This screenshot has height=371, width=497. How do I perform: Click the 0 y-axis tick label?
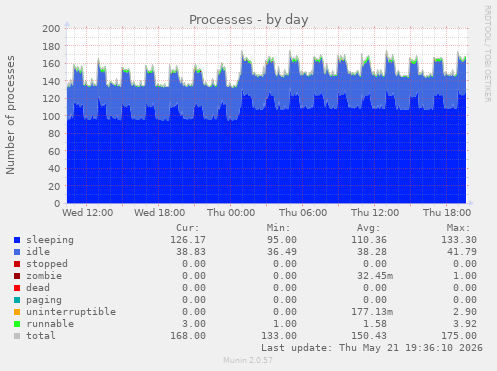(57, 203)
